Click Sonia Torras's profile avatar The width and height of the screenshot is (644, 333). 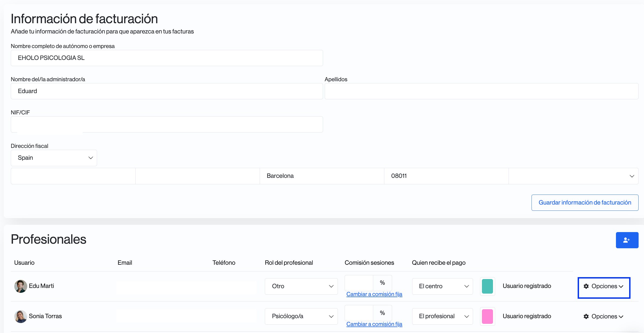(20, 316)
